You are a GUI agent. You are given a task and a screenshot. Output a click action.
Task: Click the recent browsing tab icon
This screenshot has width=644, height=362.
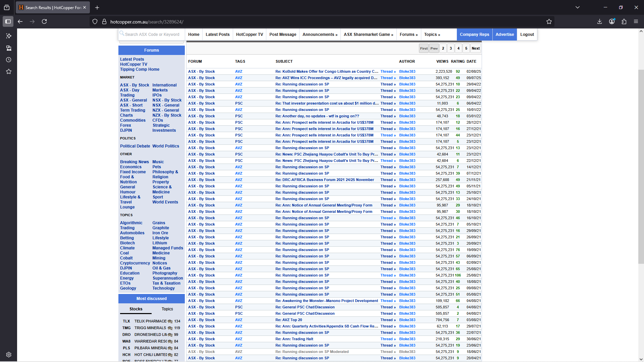[7, 7]
